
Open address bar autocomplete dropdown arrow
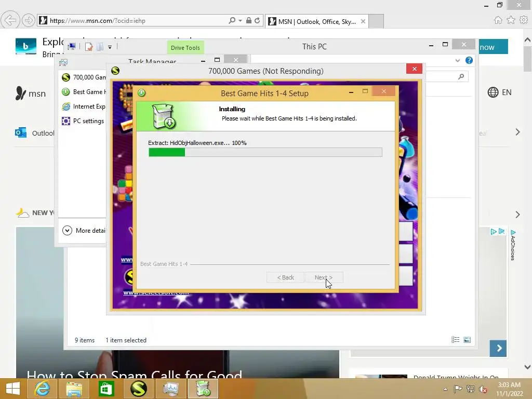(x=240, y=20)
